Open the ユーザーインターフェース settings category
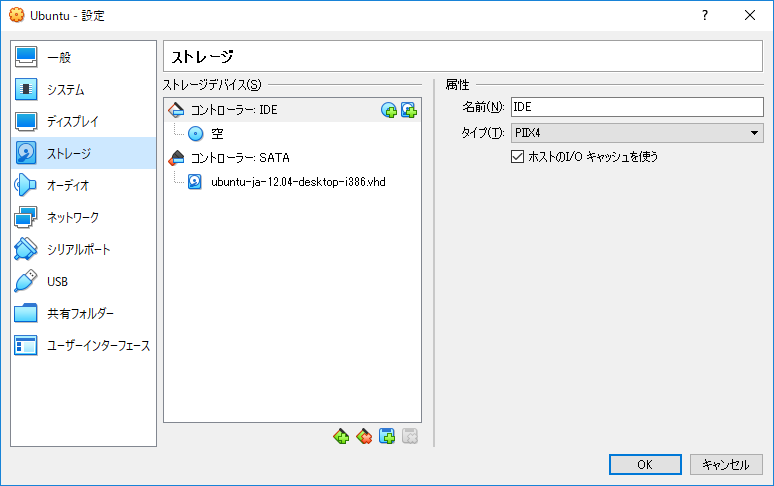Image resolution: width=774 pixels, height=486 pixels. tap(83, 346)
